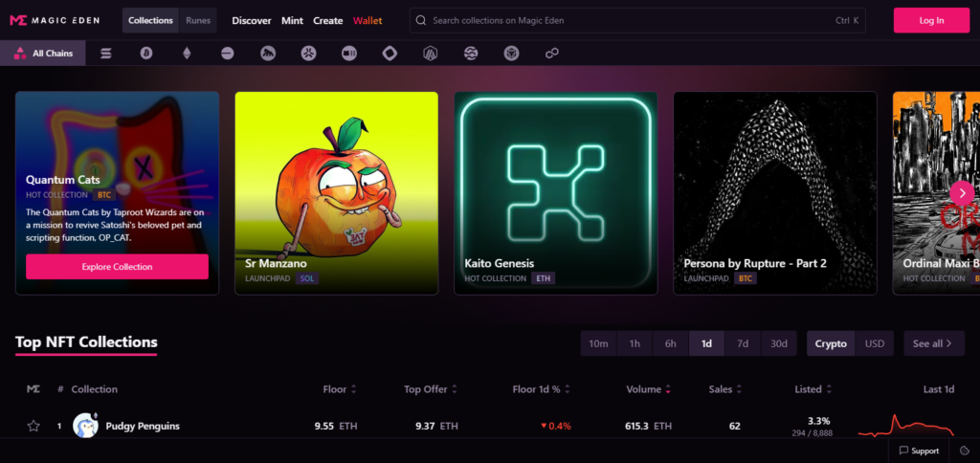Click Explore Collection for Quantum Cats
This screenshot has height=463, width=980.
coord(117,267)
